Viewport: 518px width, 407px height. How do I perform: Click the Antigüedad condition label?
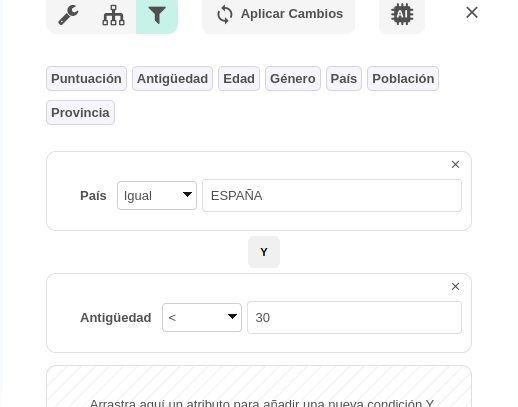(116, 318)
